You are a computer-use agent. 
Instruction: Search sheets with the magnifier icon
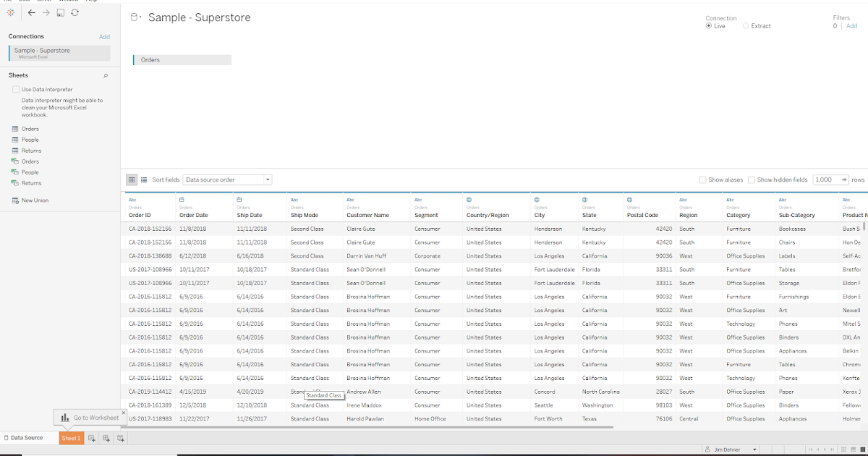point(106,75)
